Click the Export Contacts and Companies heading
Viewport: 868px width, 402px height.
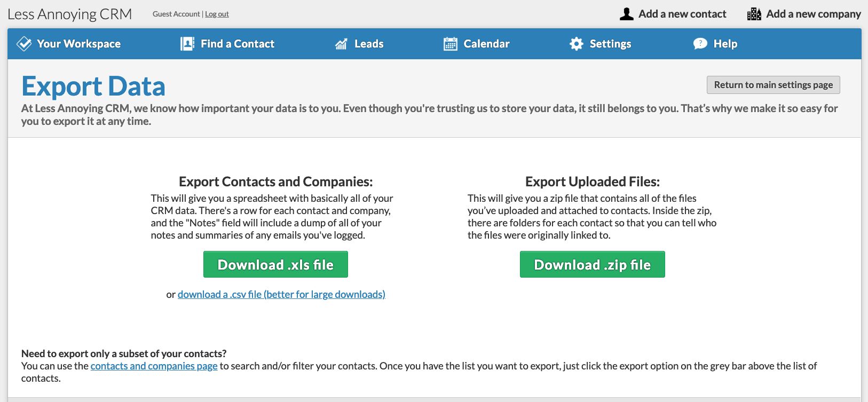tap(276, 182)
